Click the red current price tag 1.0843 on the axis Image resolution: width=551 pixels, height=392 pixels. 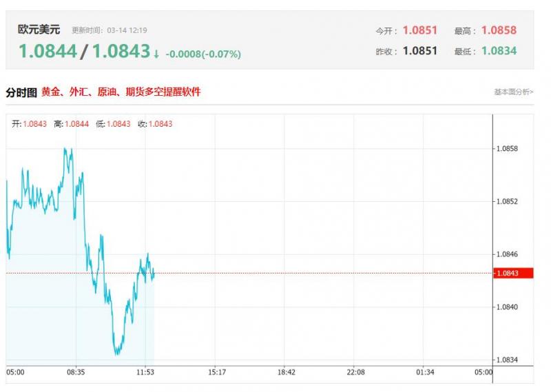coord(513,274)
